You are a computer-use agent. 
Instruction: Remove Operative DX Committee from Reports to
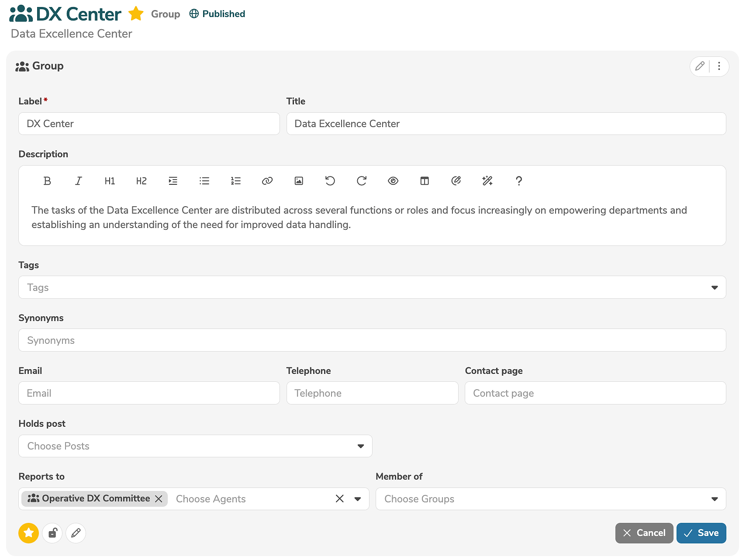pyautogui.click(x=159, y=499)
